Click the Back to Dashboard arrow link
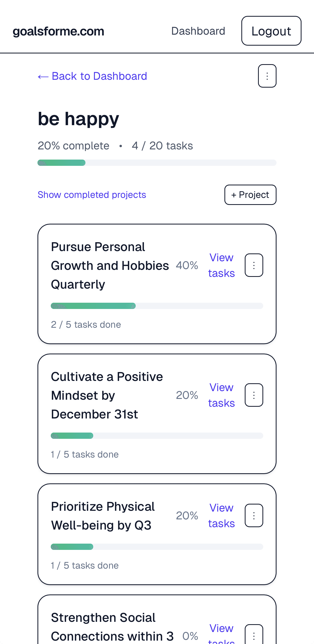This screenshot has height=644, width=314. [92, 76]
